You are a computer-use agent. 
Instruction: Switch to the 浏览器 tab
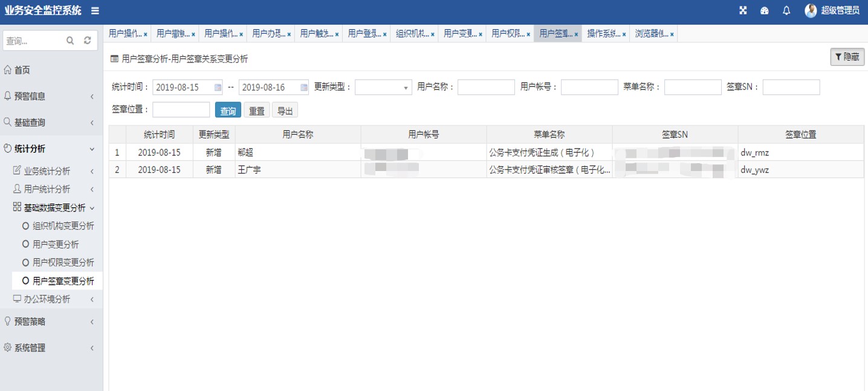651,34
